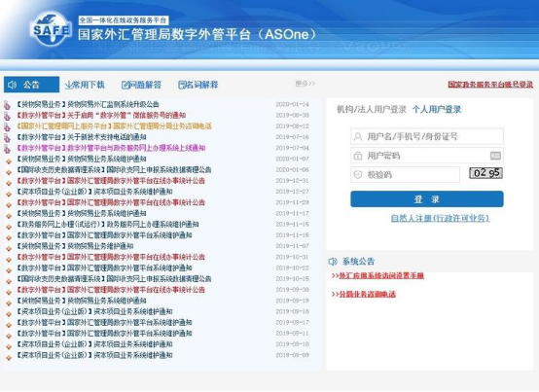Click diamond bullet of 2020-01-06 notice
Screen dimensions: 539x392
point(9,172)
